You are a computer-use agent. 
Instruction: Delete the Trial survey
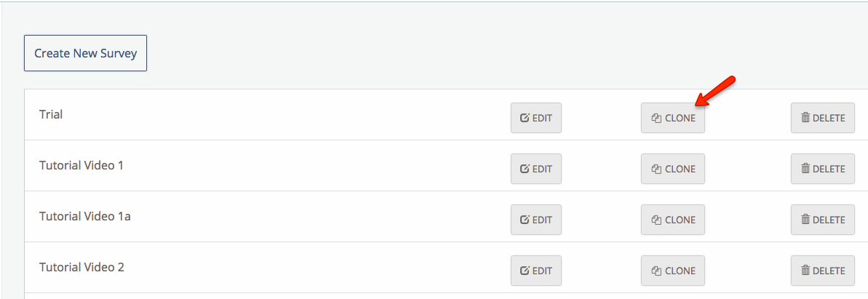823,118
